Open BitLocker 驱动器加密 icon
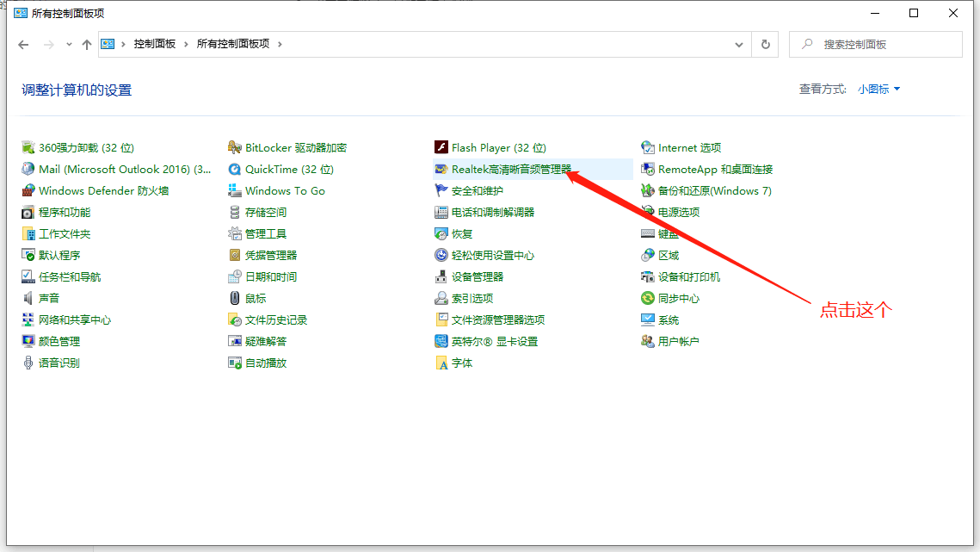980x552 pixels. 234,148
